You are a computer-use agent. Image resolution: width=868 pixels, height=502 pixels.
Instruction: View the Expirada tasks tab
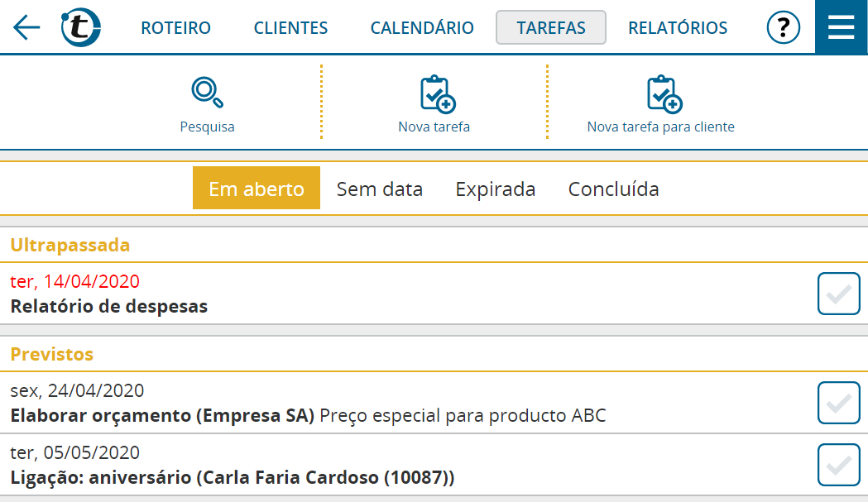click(x=496, y=189)
